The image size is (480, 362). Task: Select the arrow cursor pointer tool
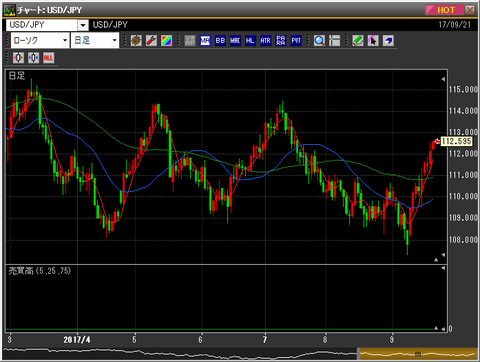point(373,41)
